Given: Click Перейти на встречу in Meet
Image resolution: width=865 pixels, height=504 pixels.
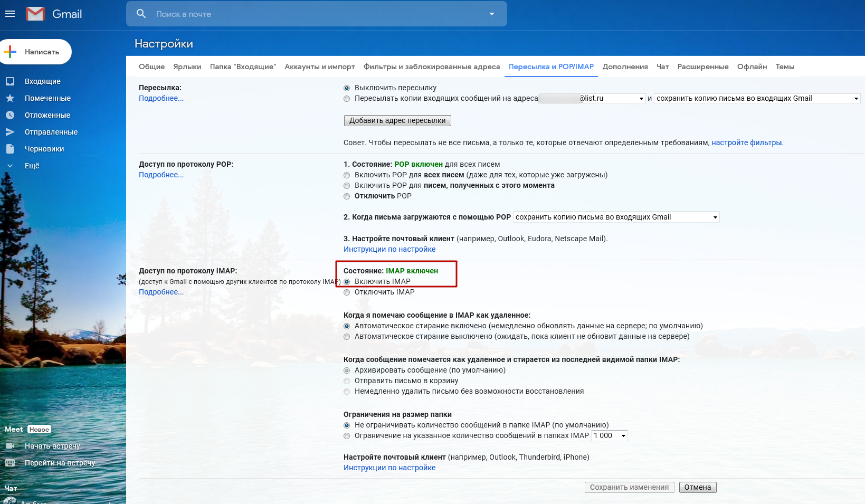Looking at the screenshot, I should [x=60, y=463].
